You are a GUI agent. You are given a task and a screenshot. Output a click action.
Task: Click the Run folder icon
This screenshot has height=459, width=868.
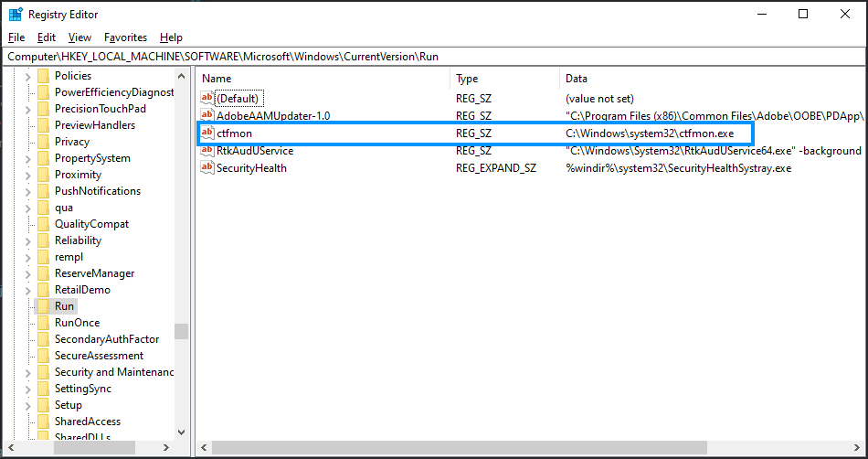[43, 306]
